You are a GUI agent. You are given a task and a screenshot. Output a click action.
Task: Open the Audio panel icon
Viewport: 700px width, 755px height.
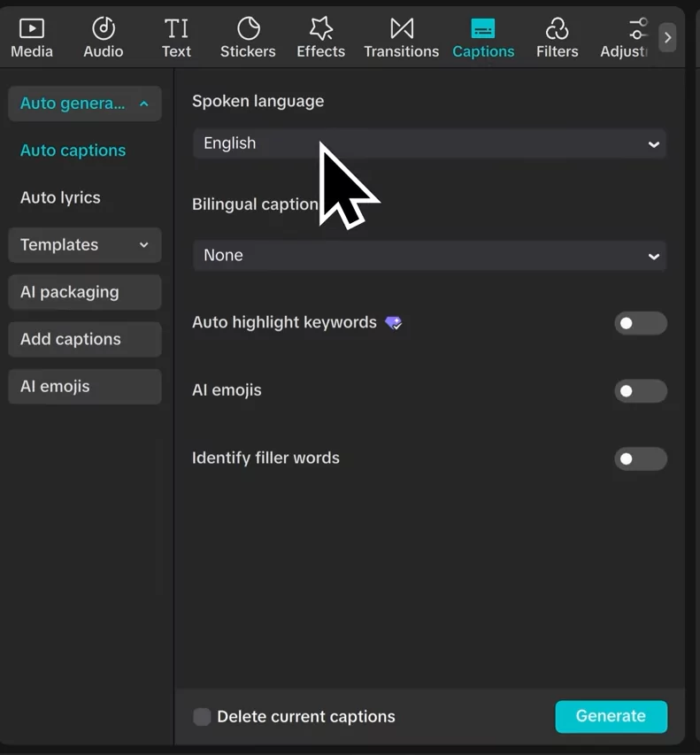pyautogui.click(x=104, y=29)
